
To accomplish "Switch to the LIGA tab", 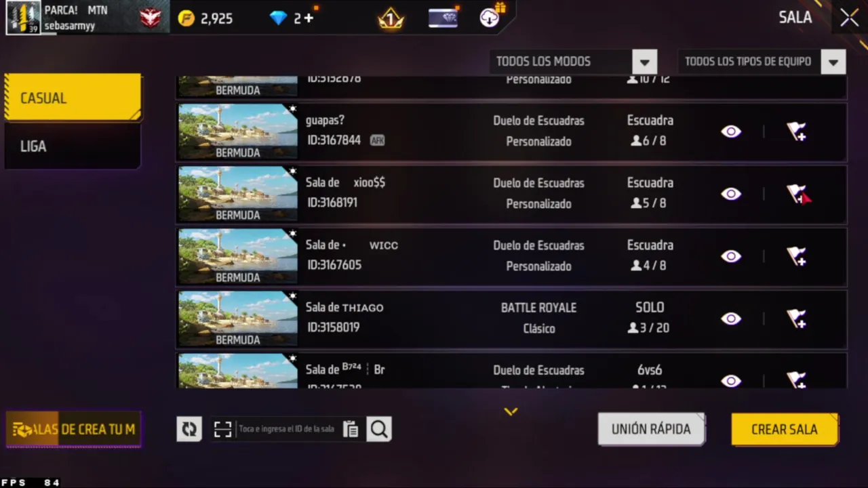I will [73, 146].
